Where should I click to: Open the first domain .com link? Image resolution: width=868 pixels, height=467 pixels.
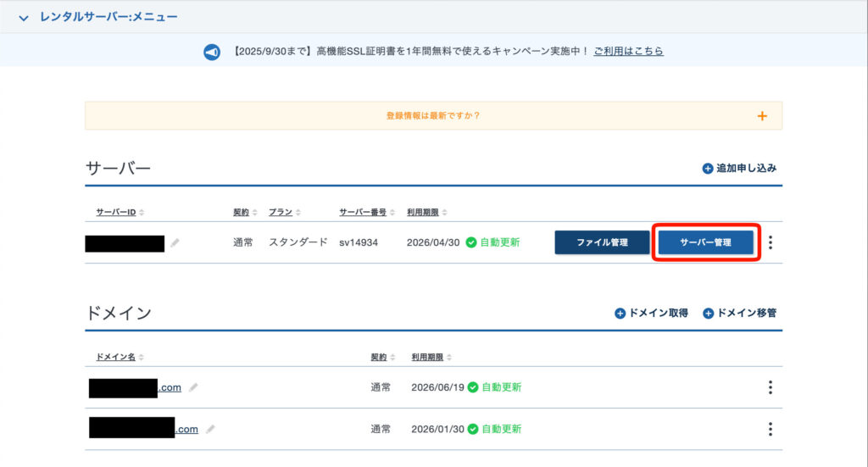pos(170,387)
